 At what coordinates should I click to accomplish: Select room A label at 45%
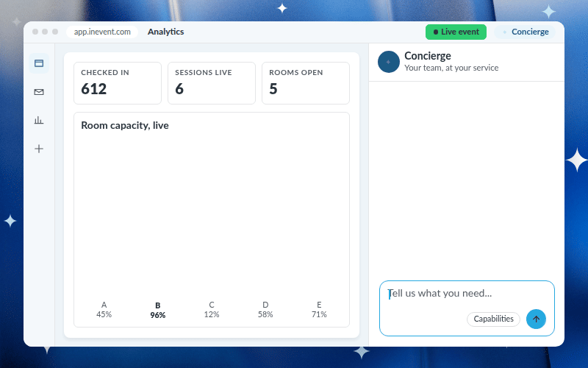tap(104, 310)
